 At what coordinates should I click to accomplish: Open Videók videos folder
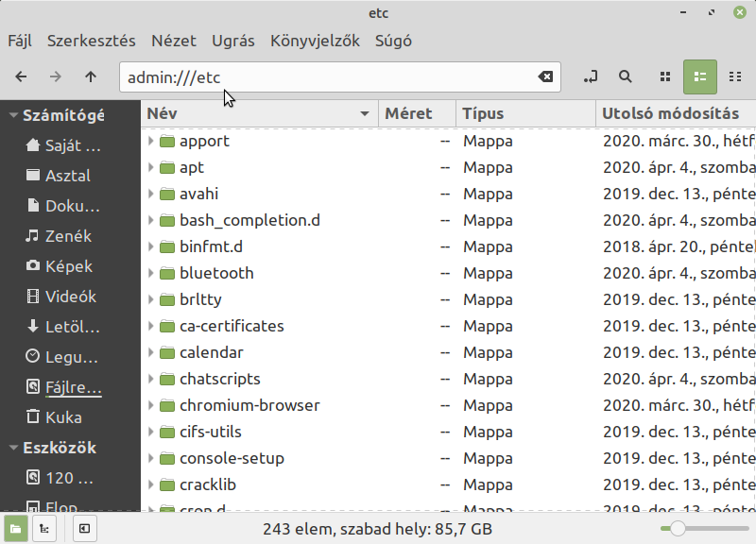(x=60, y=297)
